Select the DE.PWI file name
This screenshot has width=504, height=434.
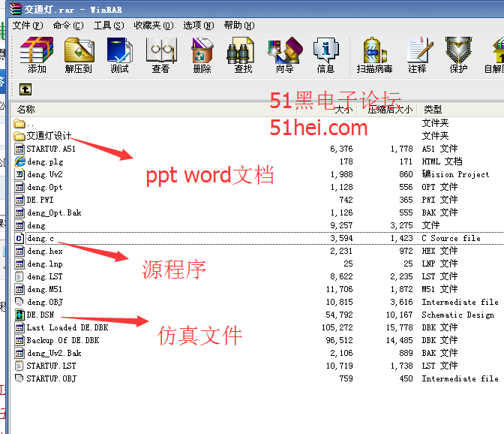click(x=40, y=200)
